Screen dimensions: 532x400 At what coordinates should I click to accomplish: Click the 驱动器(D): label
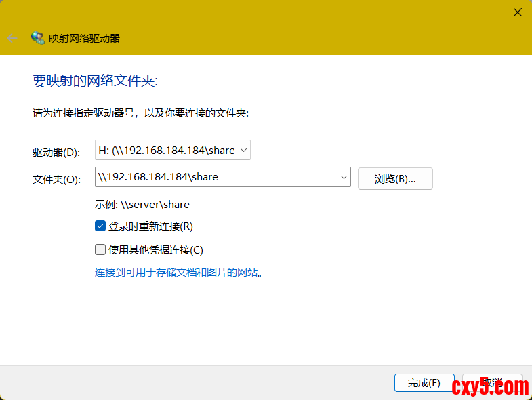[x=56, y=153]
